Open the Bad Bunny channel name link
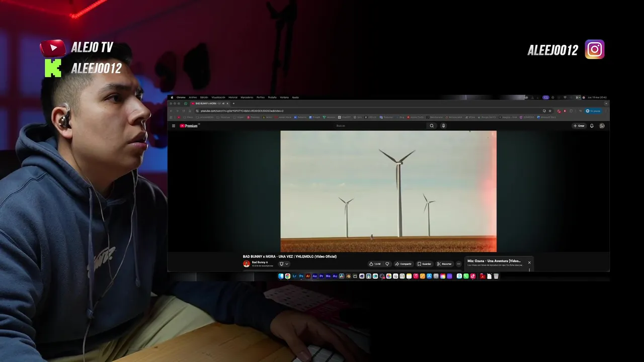This screenshot has width=644, height=362. [259, 262]
